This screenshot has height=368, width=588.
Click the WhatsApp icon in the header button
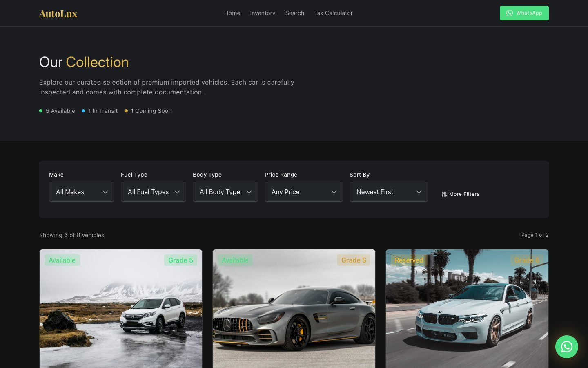pos(510,13)
